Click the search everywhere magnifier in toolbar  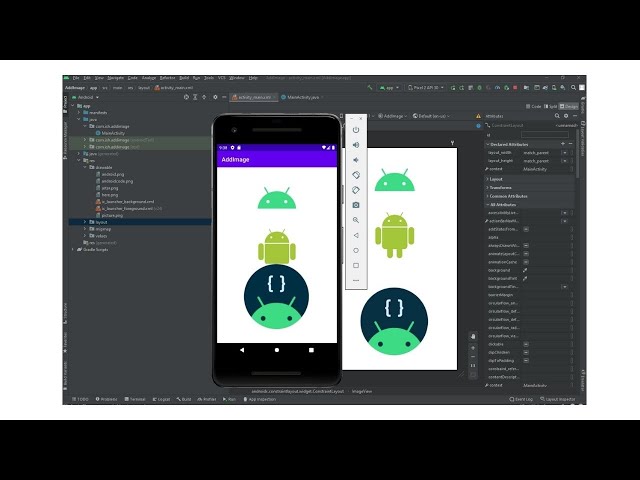573,87
